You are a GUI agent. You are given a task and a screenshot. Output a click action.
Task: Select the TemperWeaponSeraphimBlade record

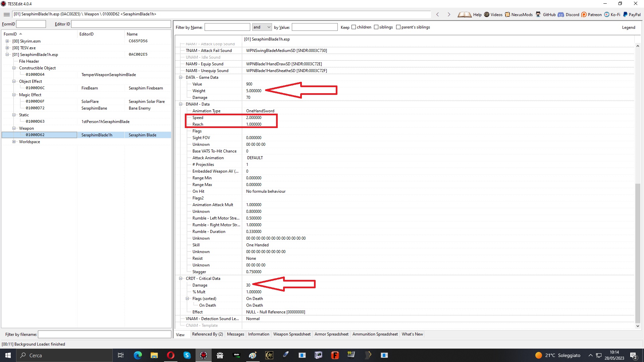click(x=87, y=74)
